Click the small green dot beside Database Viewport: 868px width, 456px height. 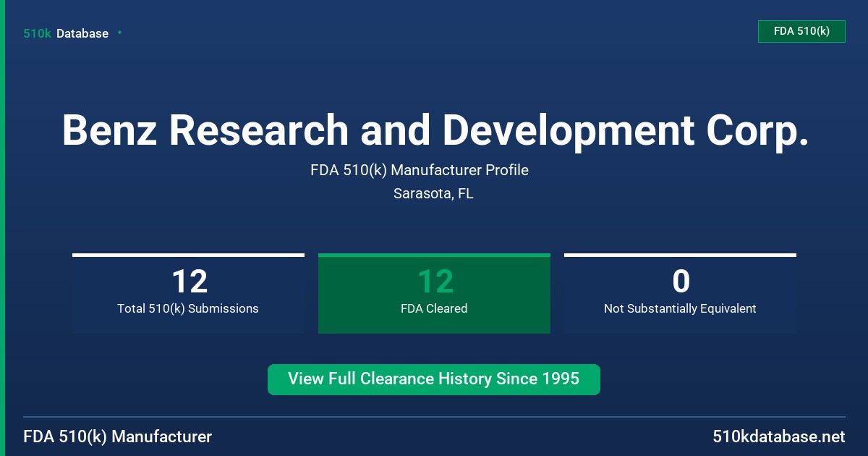tap(119, 33)
